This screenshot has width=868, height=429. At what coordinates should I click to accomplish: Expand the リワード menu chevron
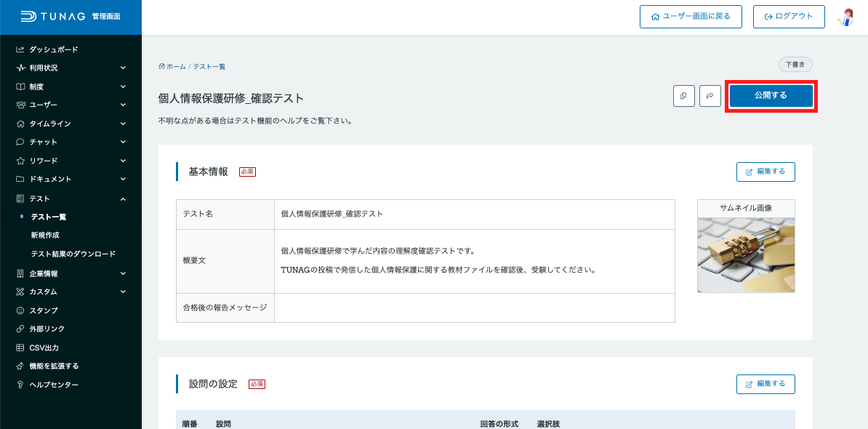[x=123, y=161]
